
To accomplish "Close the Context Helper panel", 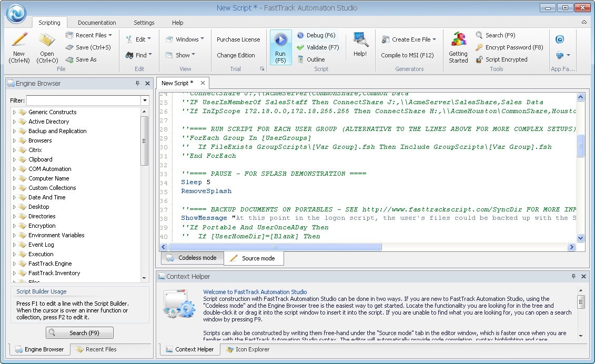I will [x=583, y=277].
